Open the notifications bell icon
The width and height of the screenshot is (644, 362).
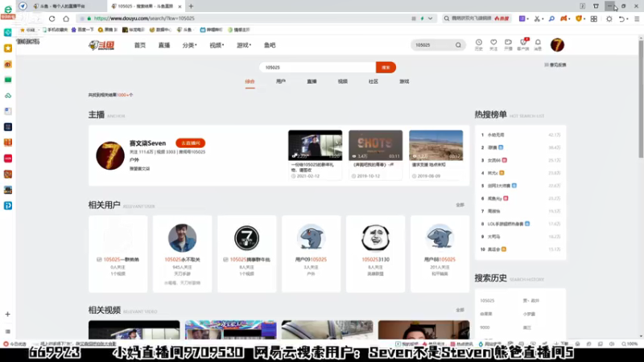(538, 45)
